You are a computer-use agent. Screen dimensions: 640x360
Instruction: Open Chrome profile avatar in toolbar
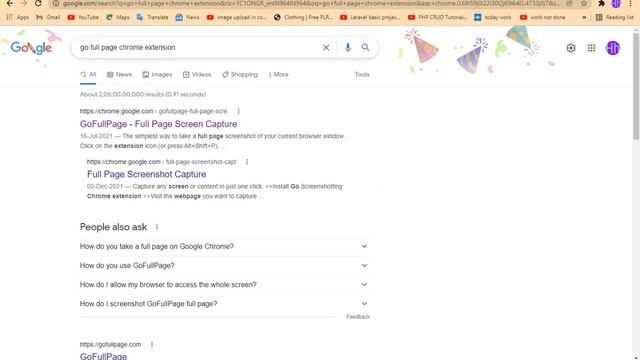tap(616, 3)
